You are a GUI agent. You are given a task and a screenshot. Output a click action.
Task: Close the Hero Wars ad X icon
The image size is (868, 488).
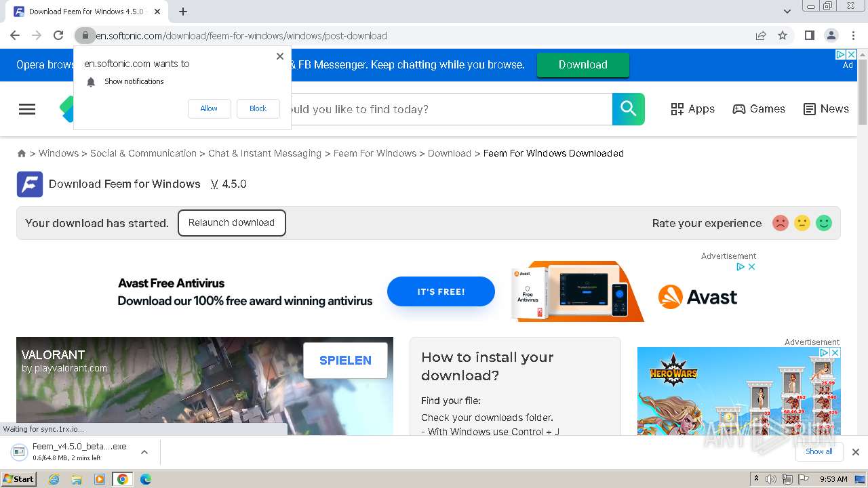pyautogui.click(x=835, y=353)
